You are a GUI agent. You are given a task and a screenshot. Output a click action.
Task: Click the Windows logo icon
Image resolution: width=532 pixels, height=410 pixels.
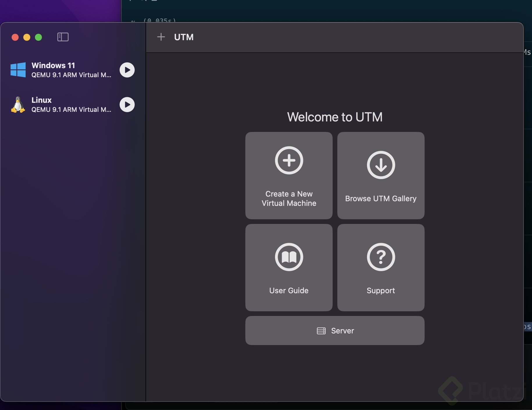tap(18, 70)
